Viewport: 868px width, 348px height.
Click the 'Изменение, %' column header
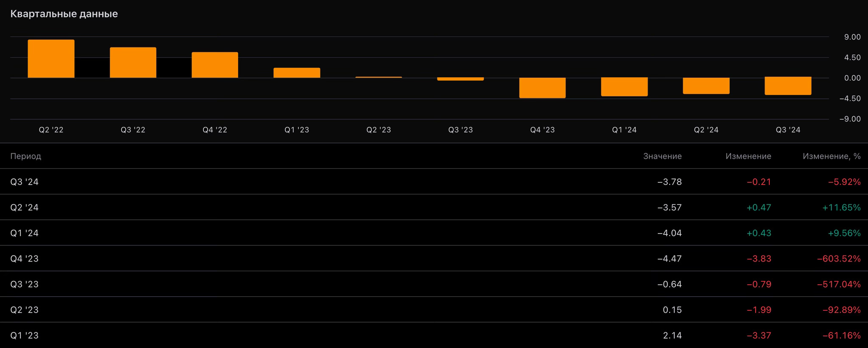point(832,156)
